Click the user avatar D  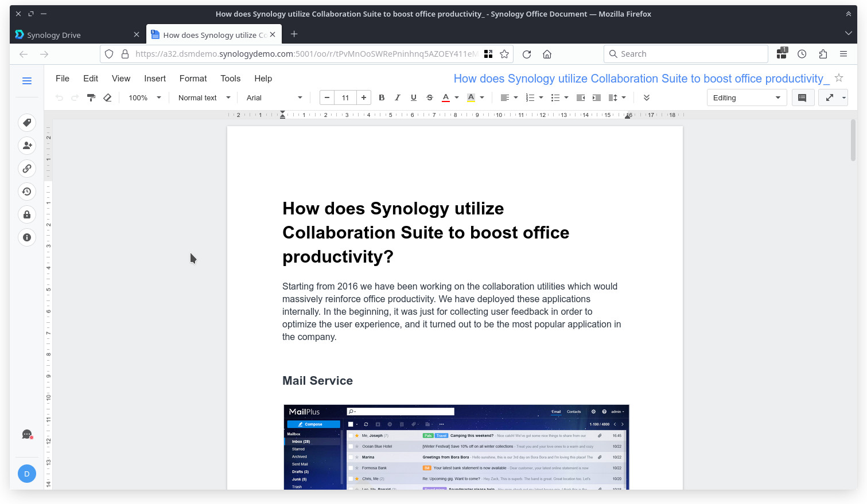coord(27,474)
